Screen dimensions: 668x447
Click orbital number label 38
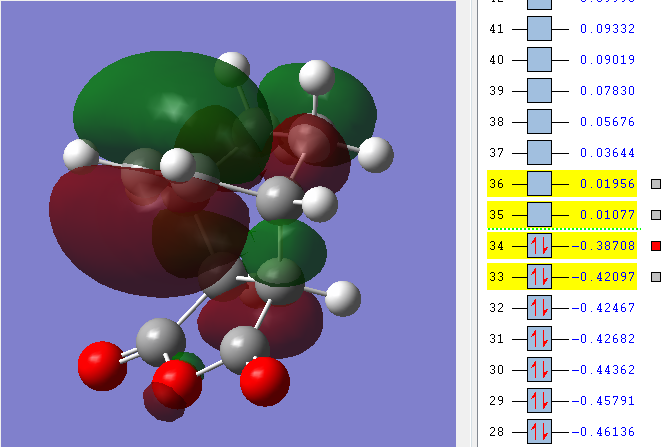pyautogui.click(x=497, y=122)
